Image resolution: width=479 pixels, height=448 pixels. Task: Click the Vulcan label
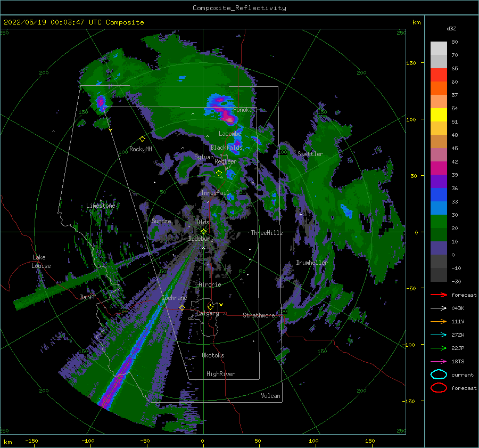(270, 396)
